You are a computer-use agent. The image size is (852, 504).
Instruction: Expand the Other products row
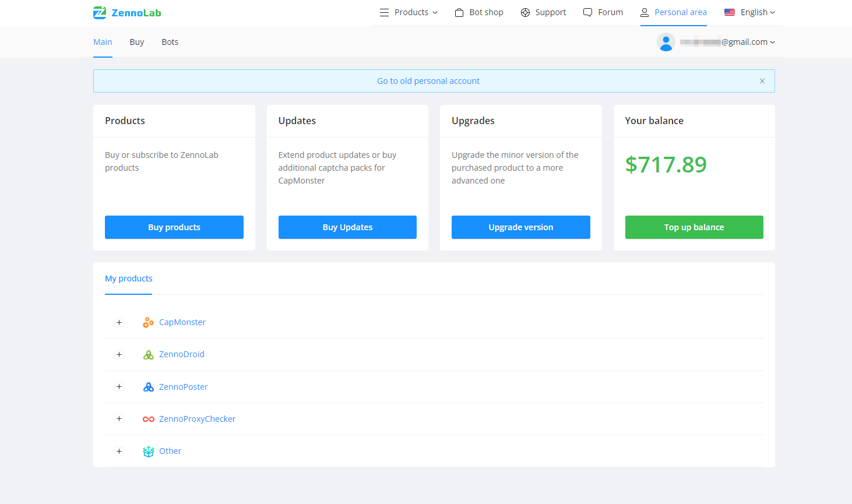[x=119, y=451]
